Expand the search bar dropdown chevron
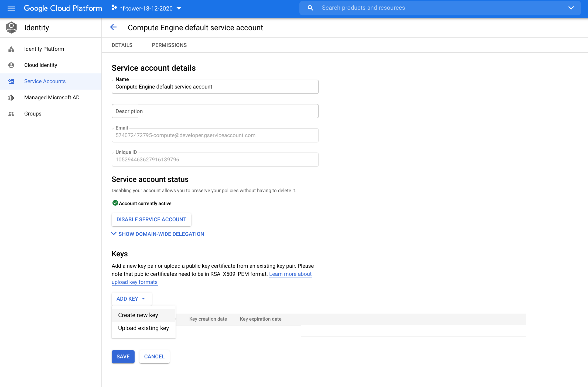Image resolution: width=588 pixels, height=387 pixels. [x=571, y=8]
